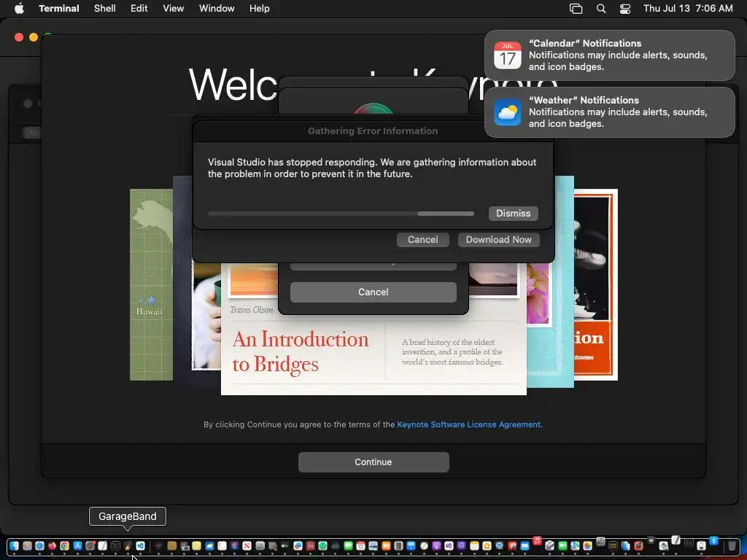
Task: Launch Firefox from the Dock
Action: [52, 545]
